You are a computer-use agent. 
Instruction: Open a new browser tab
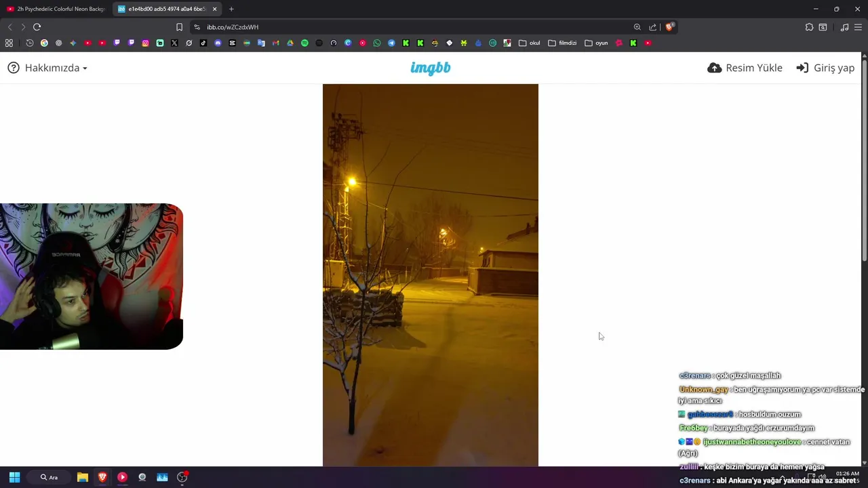(x=231, y=9)
